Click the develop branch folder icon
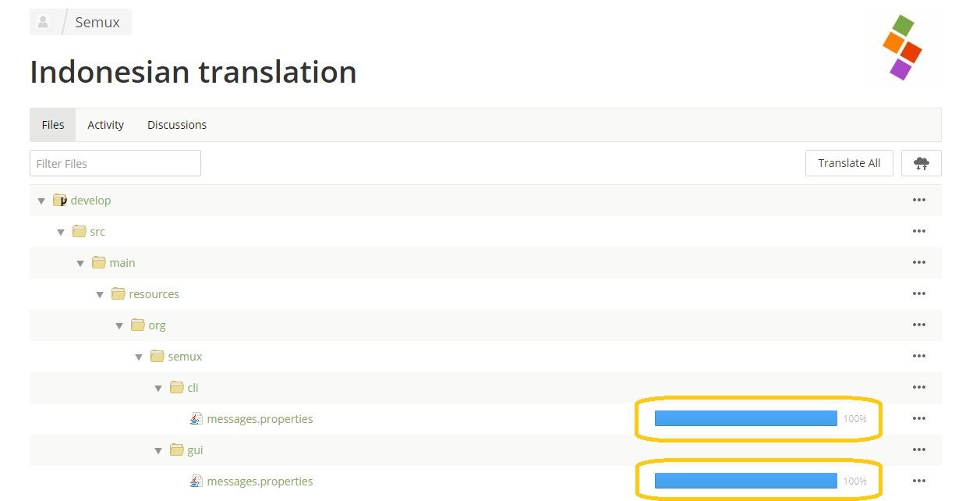Screen dimensions: 980x501 (x=60, y=201)
